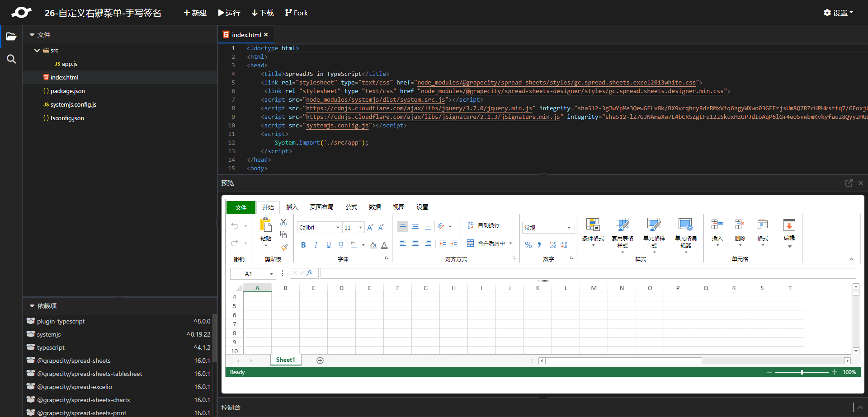This screenshot has height=417, width=868.
Task: Click the format painter brush icon
Action: click(x=284, y=247)
